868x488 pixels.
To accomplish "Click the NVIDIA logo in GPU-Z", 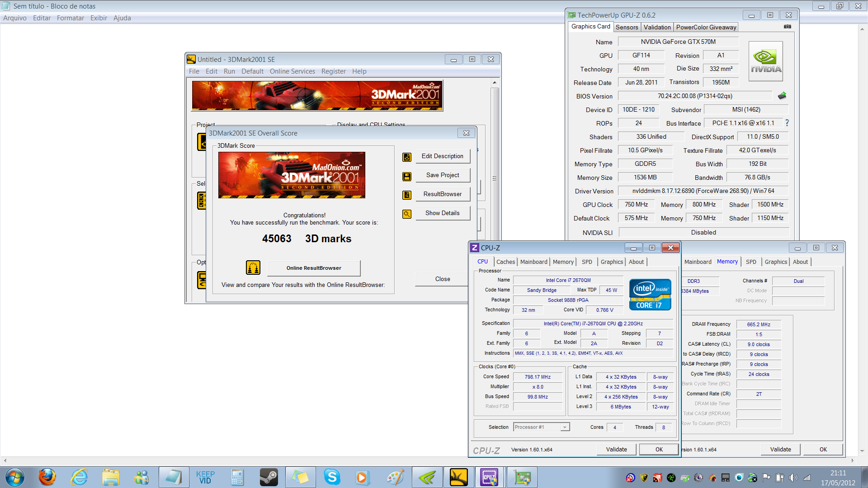I will [x=766, y=61].
